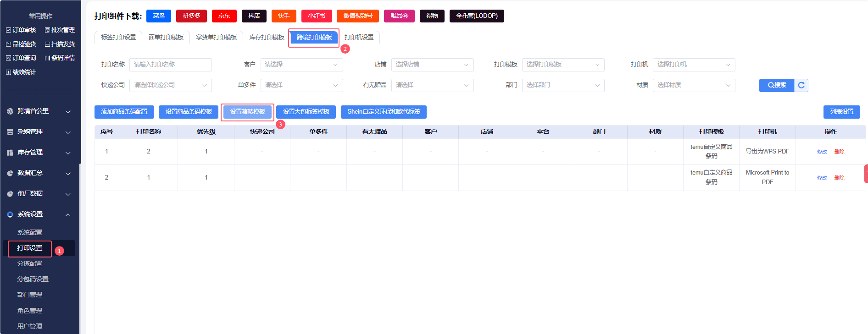Image resolution: width=868 pixels, height=334 pixels.
Task: Expand the 他厂数据 menu chevron
Action: click(x=68, y=194)
